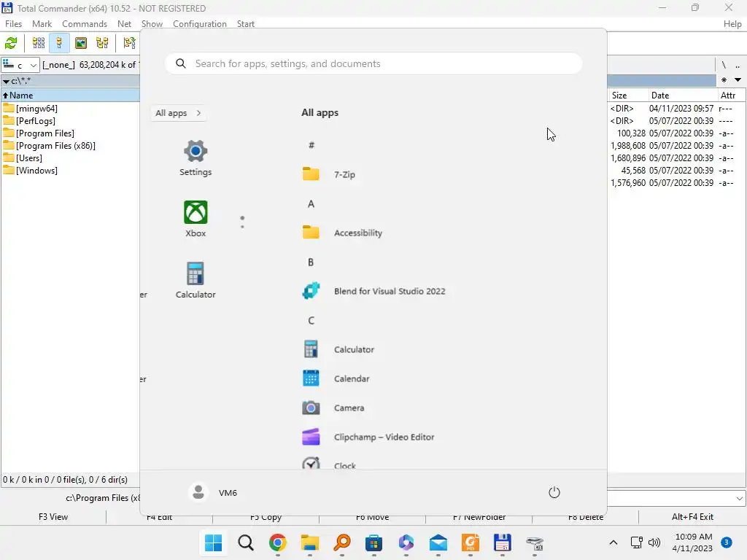Click the F3 View button

[x=53, y=517]
